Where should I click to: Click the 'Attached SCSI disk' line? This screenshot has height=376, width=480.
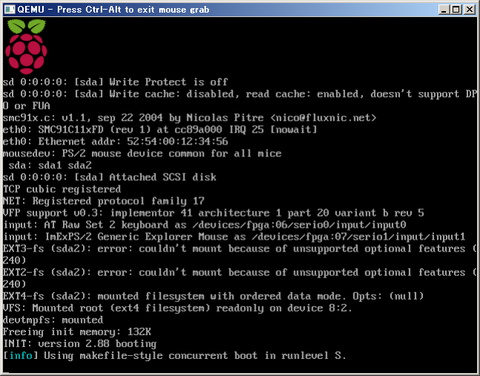point(109,177)
